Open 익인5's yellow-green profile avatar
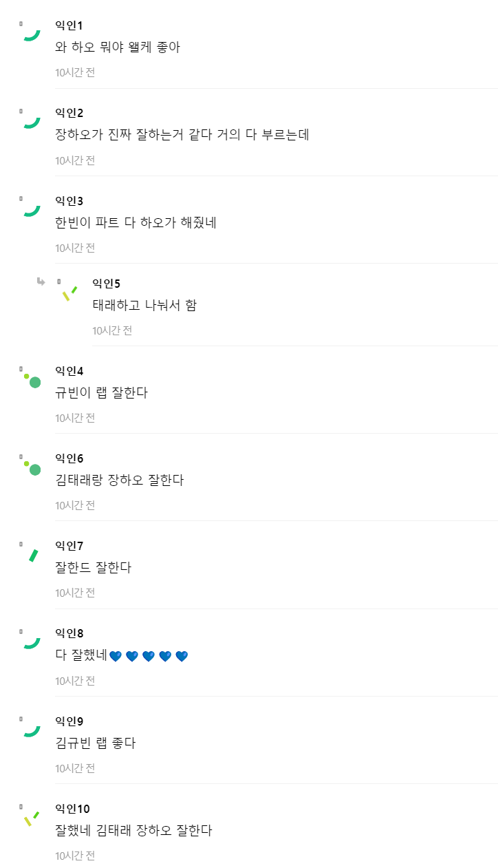 pos(67,291)
